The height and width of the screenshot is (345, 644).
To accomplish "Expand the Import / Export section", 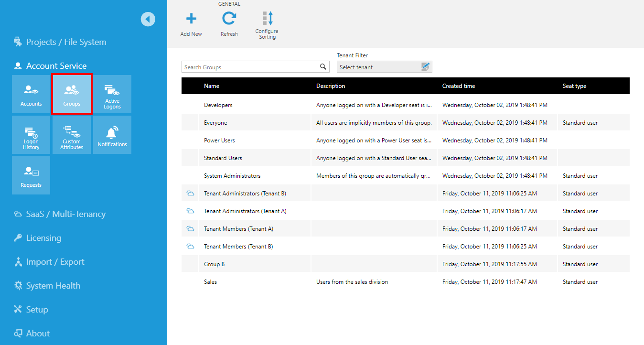I will tap(49, 262).
